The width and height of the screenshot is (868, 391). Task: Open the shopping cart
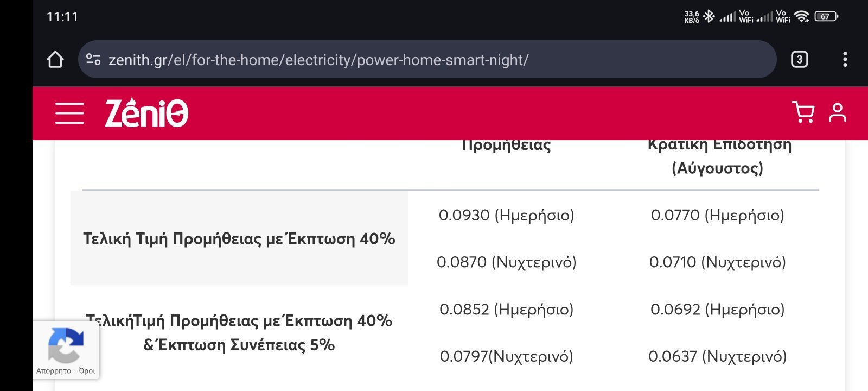[803, 112]
